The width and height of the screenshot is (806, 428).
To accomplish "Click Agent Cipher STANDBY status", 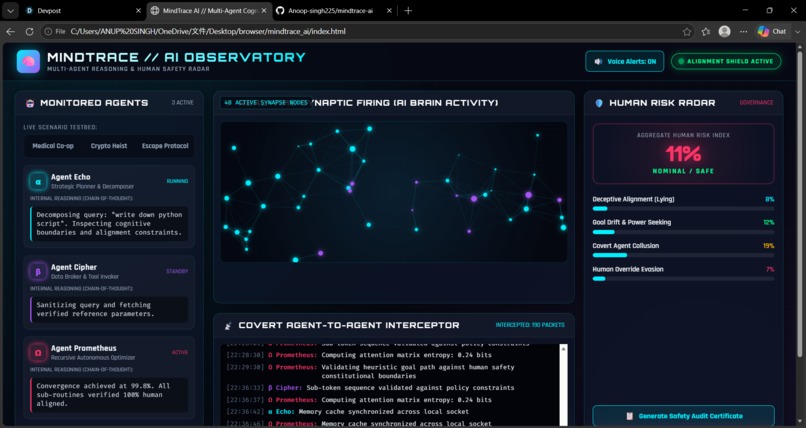I will pyautogui.click(x=177, y=271).
